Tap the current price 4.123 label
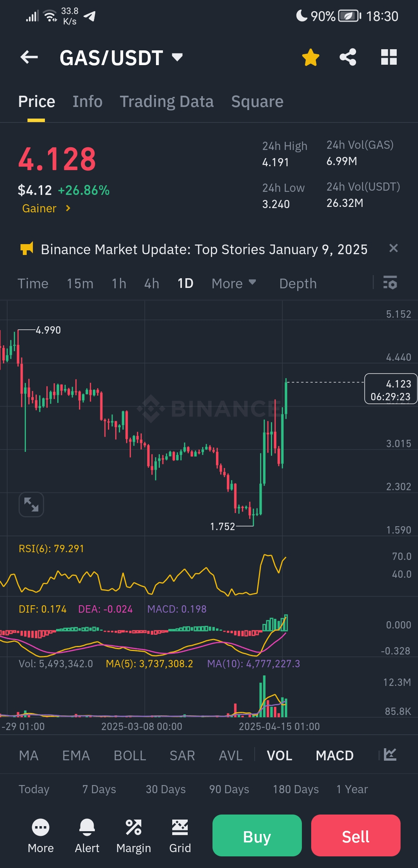The width and height of the screenshot is (418, 868). [x=391, y=389]
